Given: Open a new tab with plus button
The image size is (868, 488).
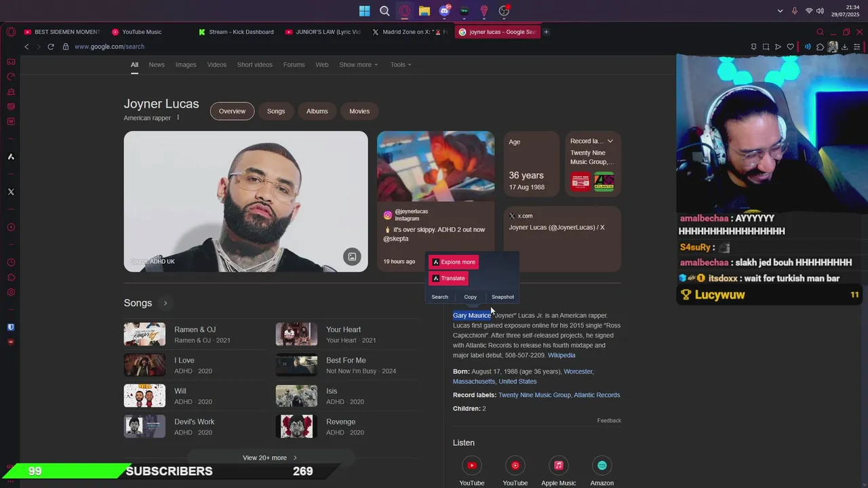Looking at the screenshot, I should tap(546, 32).
